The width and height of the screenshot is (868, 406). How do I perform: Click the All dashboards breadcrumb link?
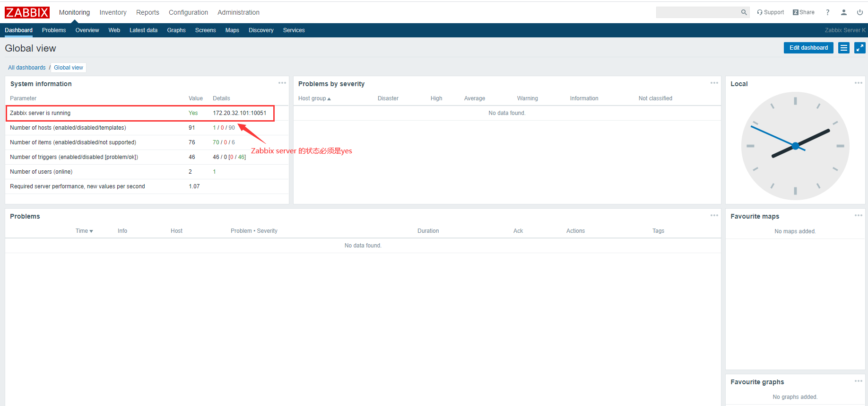27,68
